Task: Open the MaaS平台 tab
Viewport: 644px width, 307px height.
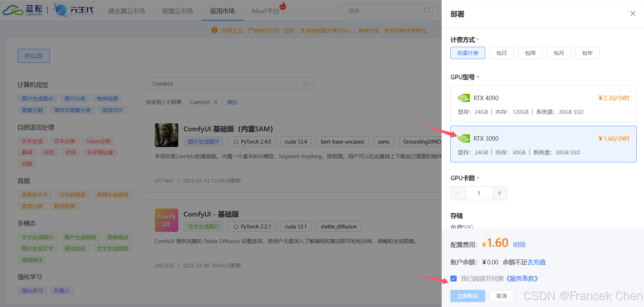Action: 265,11
